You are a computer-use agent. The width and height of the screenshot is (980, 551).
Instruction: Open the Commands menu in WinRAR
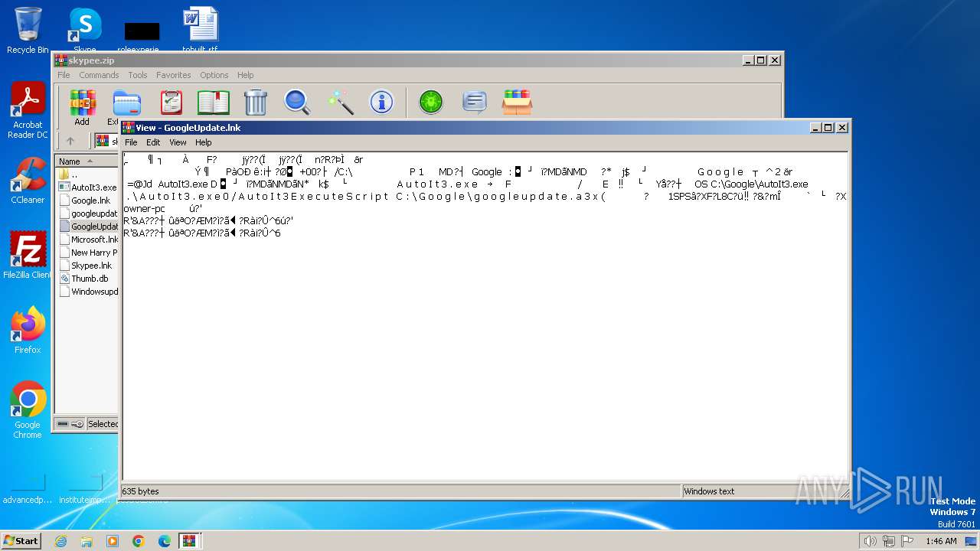coord(99,75)
